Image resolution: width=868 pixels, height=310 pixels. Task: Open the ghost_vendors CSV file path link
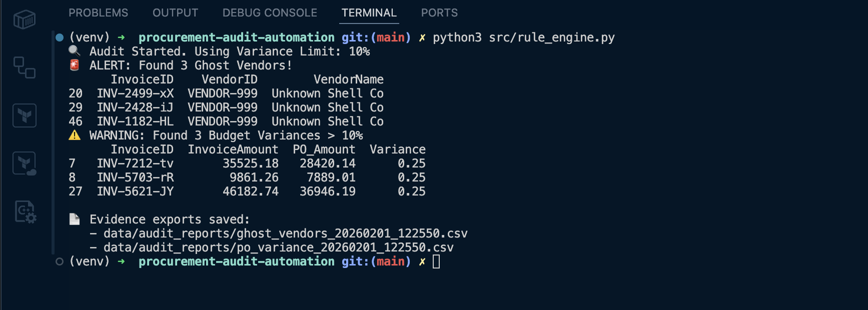point(285,233)
